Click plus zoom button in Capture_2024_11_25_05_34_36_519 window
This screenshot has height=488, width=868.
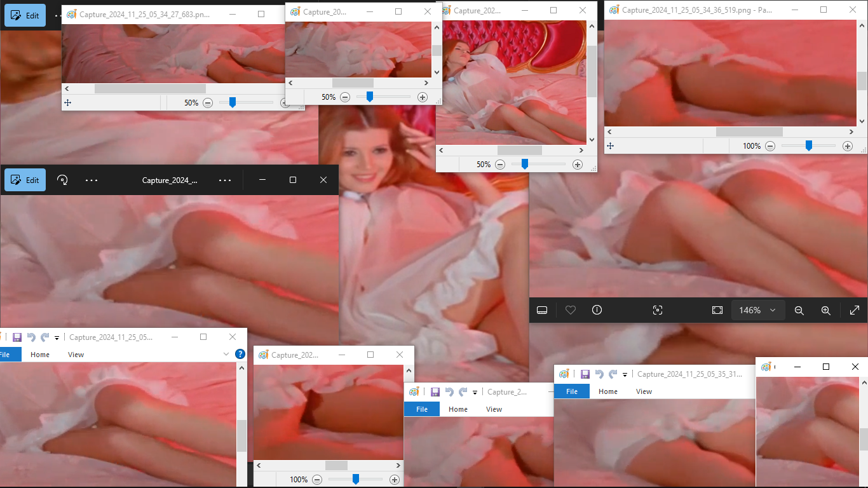pos(847,146)
